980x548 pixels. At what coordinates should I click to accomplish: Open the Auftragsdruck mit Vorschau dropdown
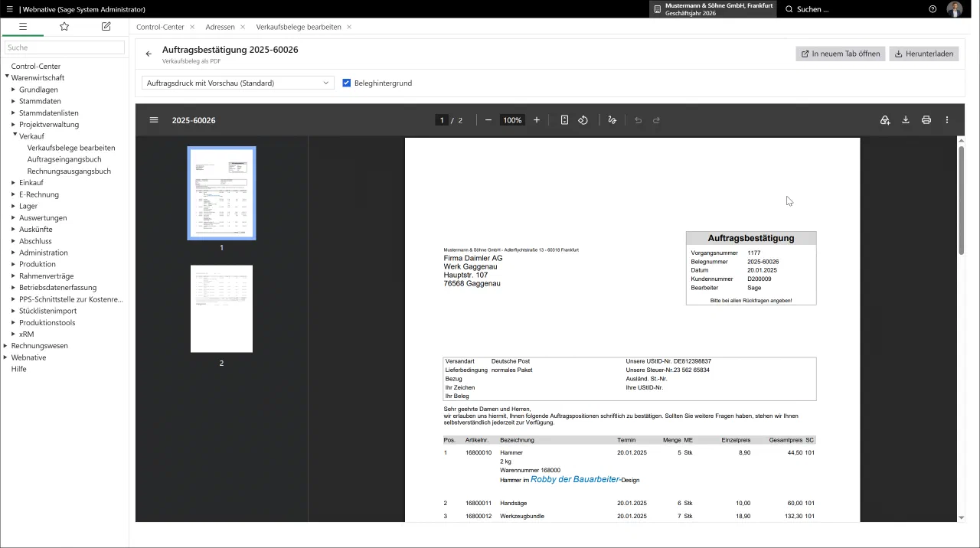(x=237, y=83)
